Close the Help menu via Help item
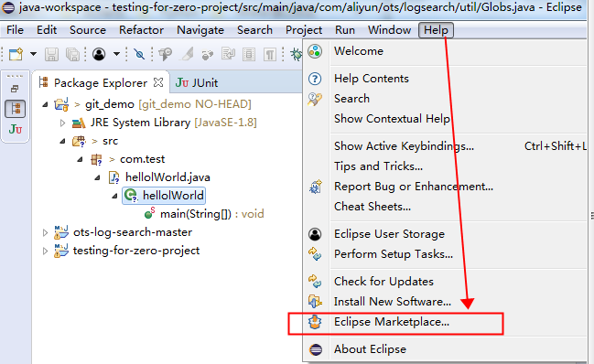Image resolution: width=594 pixels, height=364 pixels. tap(436, 30)
